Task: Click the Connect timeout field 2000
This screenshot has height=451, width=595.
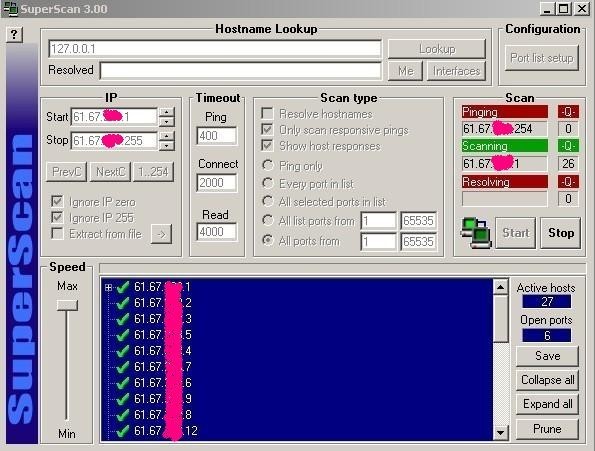Action: pos(216,183)
